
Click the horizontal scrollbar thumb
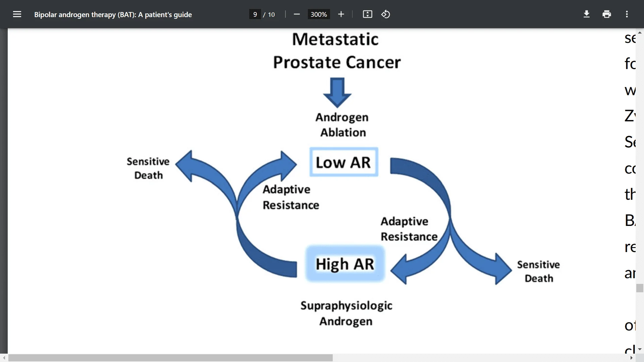[171, 358]
